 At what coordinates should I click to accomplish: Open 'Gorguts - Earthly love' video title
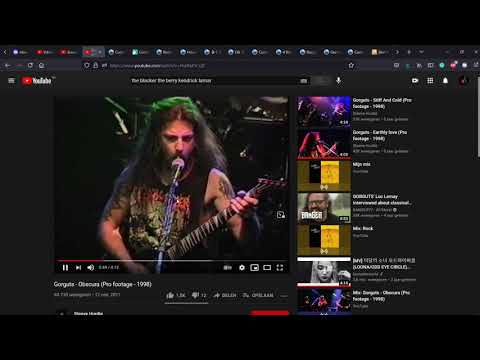380,135
